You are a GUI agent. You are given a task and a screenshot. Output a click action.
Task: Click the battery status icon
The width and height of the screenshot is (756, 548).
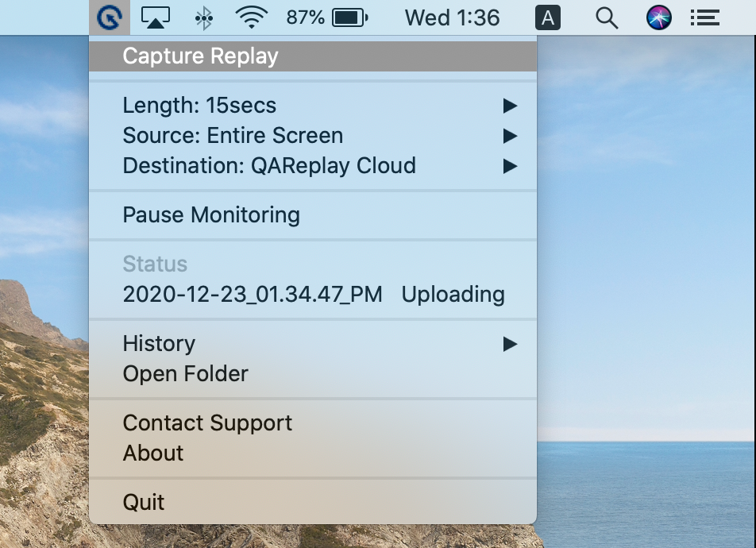(x=349, y=17)
